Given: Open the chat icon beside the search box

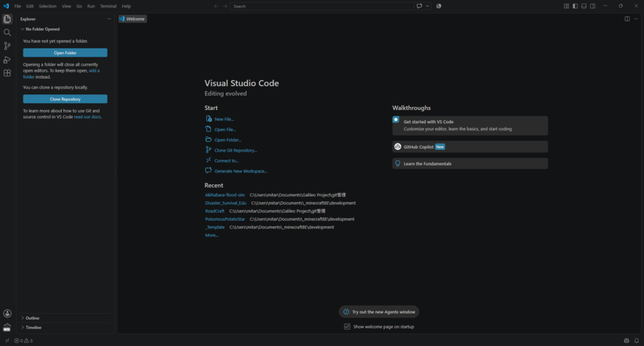Looking at the screenshot, I should (x=419, y=6).
